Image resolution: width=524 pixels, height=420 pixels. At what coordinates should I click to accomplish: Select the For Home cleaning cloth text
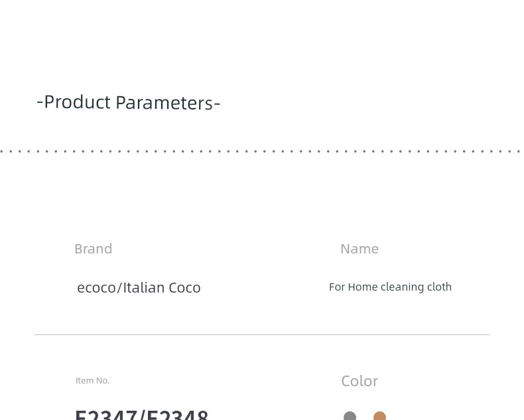(390, 287)
